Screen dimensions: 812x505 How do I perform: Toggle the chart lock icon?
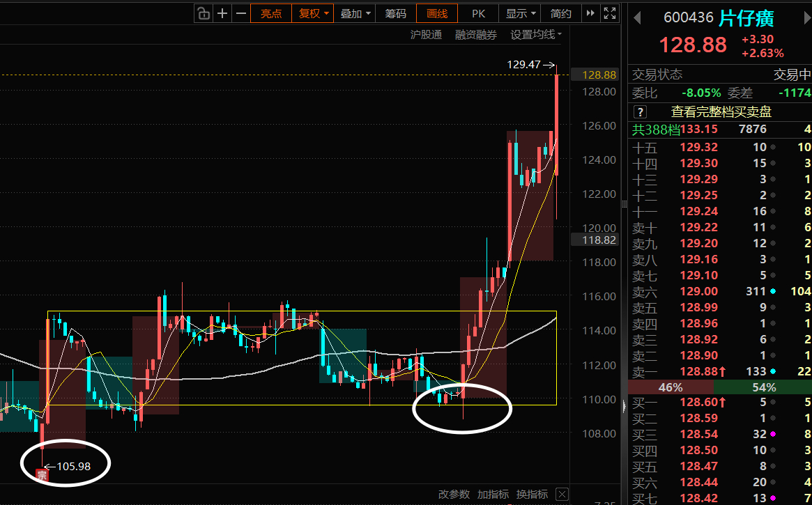click(204, 13)
